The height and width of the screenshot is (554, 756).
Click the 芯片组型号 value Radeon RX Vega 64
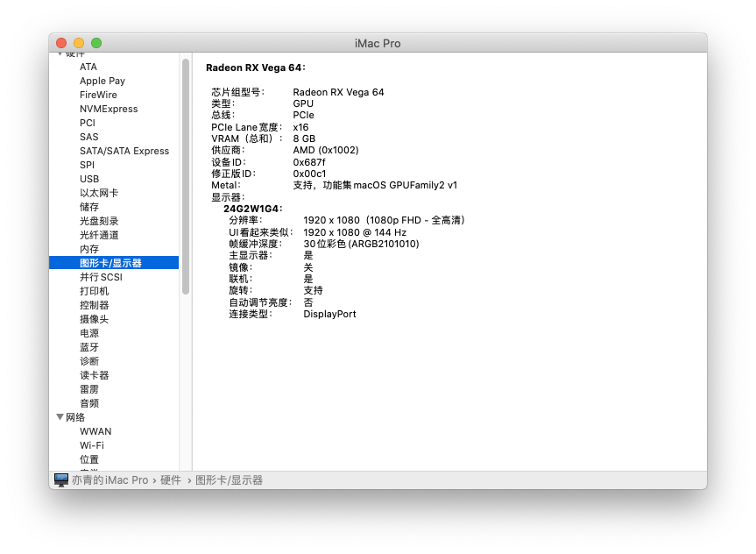coord(338,92)
